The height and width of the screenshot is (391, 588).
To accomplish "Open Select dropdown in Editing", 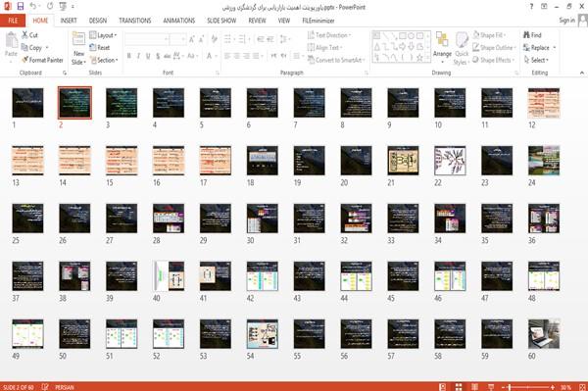I will click(536, 60).
